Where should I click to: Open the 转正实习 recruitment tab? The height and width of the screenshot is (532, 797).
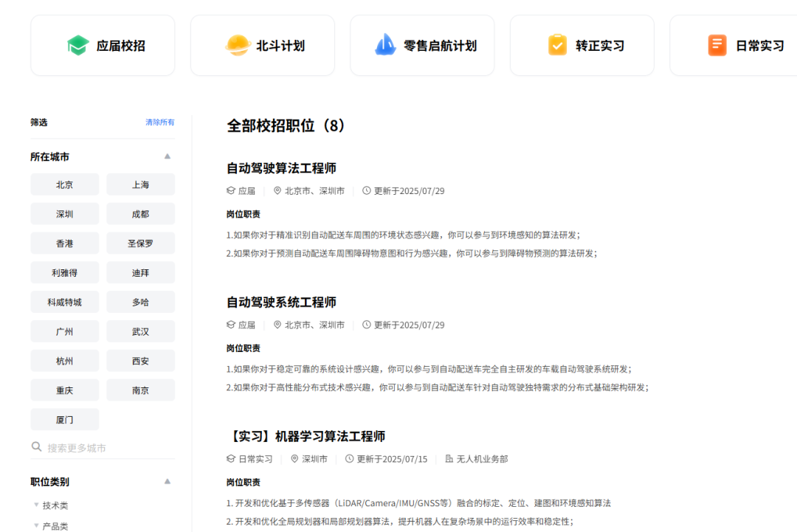click(x=582, y=46)
